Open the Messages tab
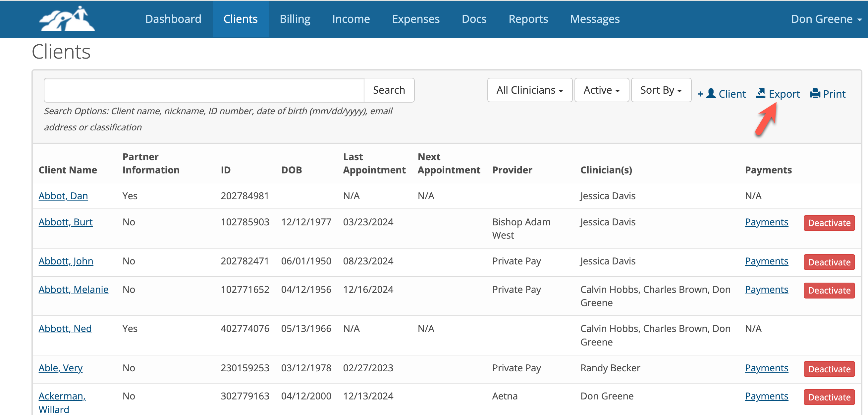Viewport: 868px width, 415px height. tap(595, 19)
